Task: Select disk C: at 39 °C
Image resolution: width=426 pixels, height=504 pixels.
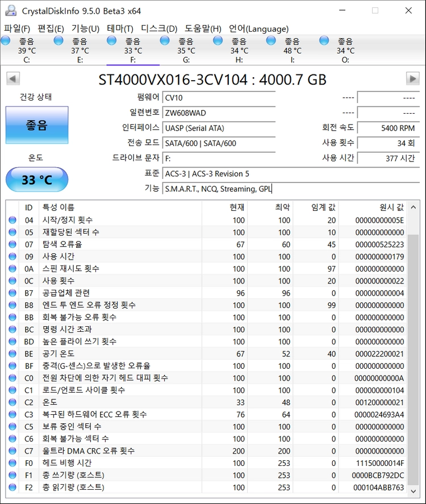Action: 27,50
